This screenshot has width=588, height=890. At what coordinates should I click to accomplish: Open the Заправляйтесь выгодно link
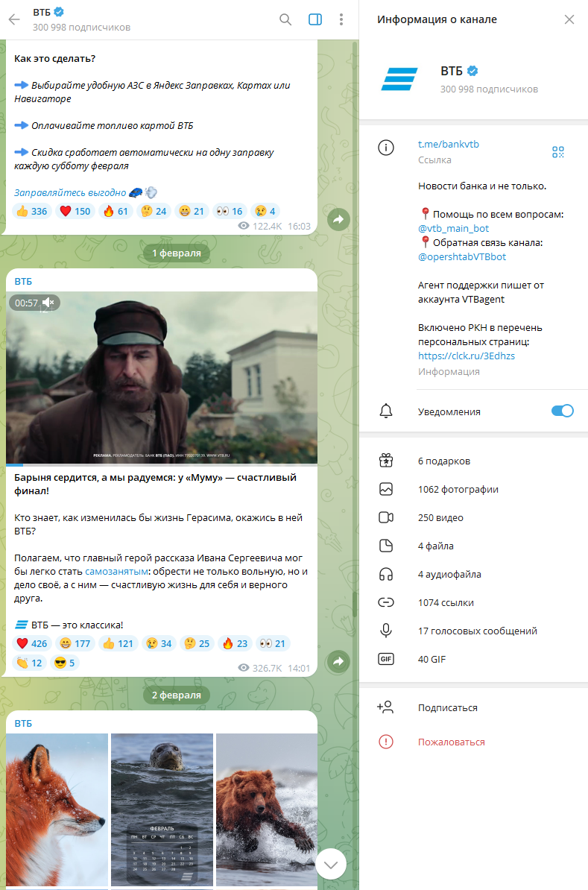coord(70,193)
